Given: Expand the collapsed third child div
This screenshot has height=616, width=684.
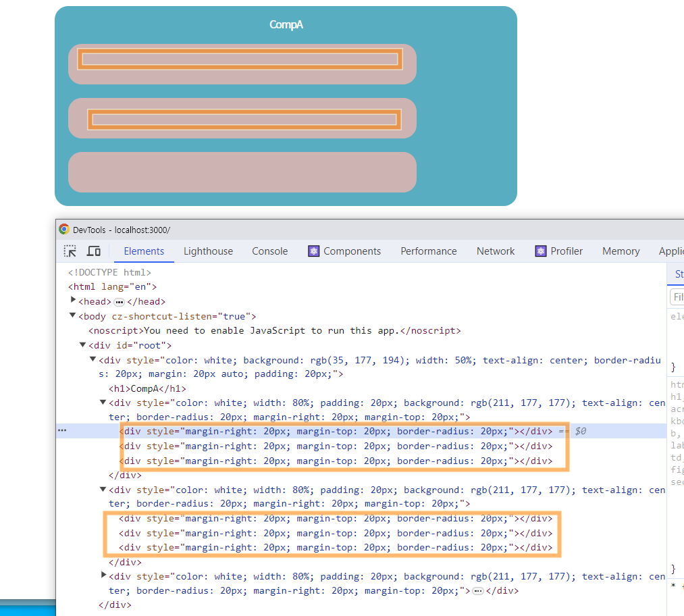Looking at the screenshot, I should pos(103,575).
